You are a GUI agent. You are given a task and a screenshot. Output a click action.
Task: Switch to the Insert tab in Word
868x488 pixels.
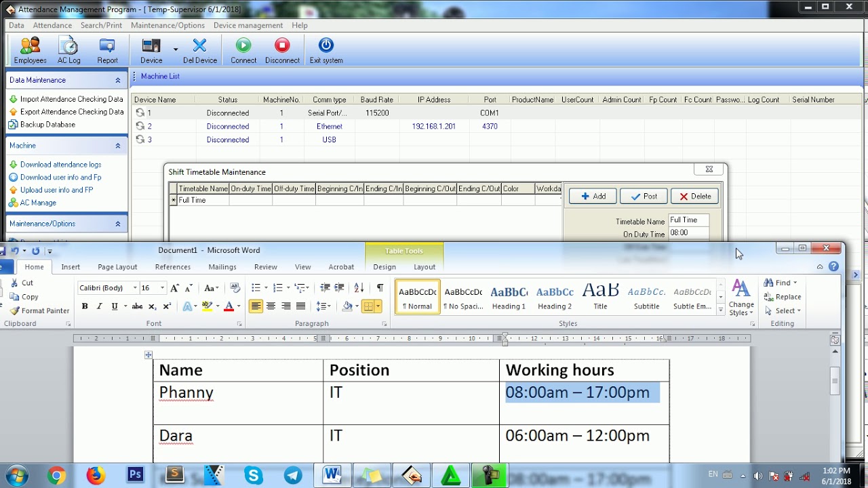71,267
